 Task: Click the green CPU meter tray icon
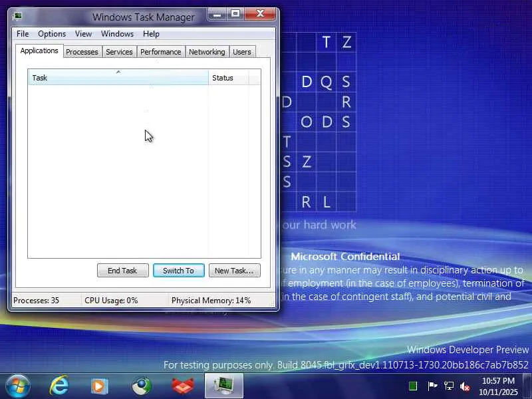(413, 386)
